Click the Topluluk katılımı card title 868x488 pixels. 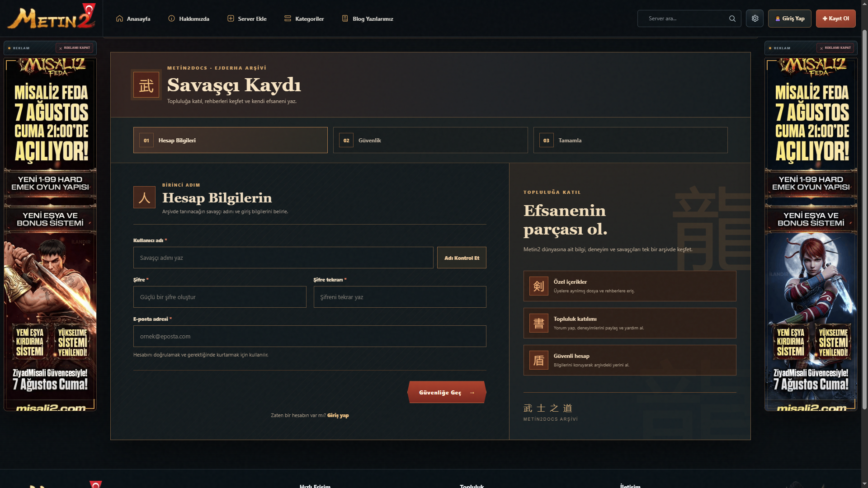click(575, 319)
